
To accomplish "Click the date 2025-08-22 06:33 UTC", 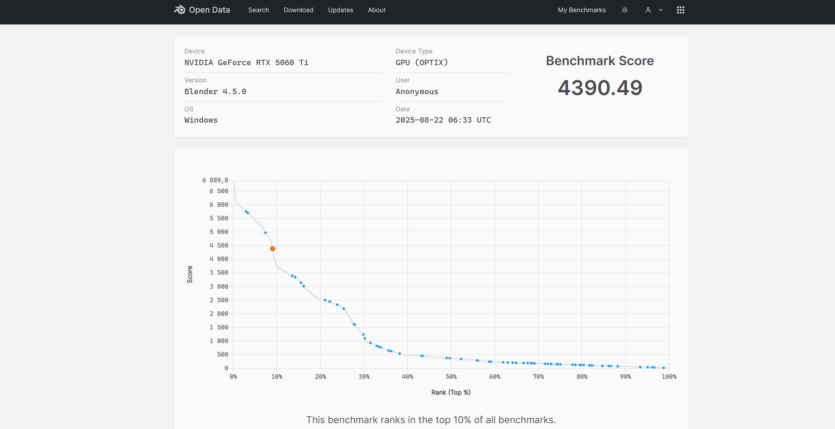I will point(443,120).
